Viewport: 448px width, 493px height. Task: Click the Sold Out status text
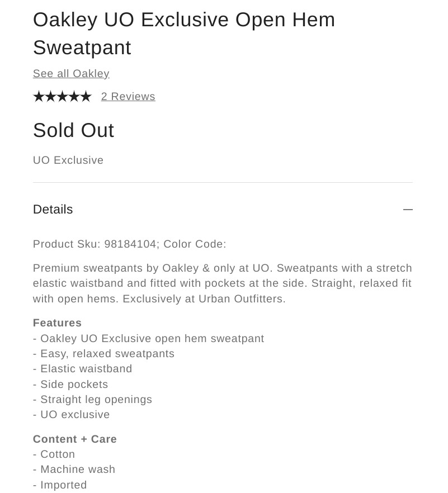coord(73,131)
